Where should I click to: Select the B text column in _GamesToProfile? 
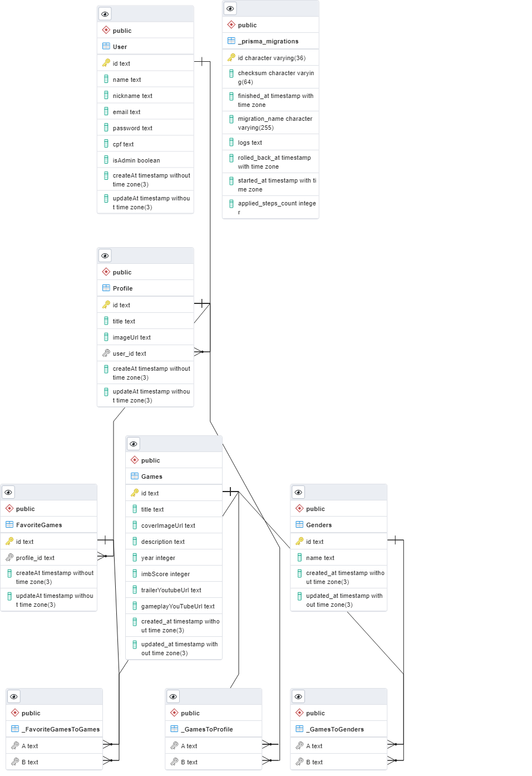[x=188, y=762]
